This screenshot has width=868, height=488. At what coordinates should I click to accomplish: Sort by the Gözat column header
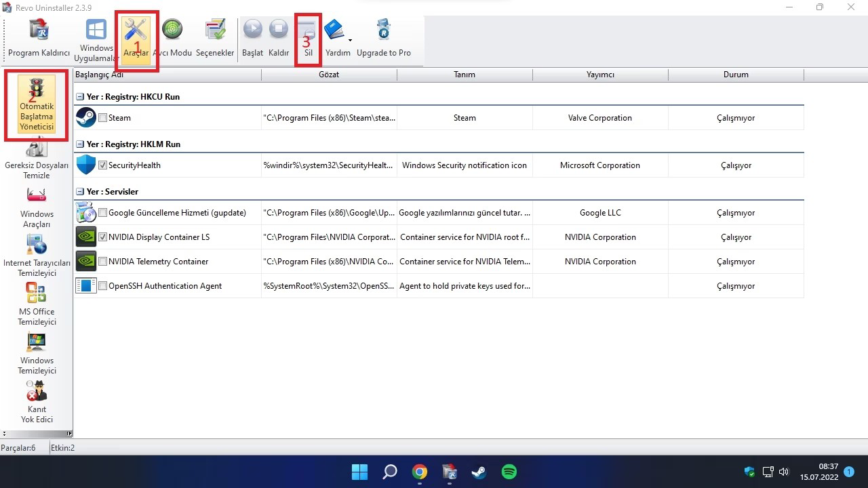329,75
